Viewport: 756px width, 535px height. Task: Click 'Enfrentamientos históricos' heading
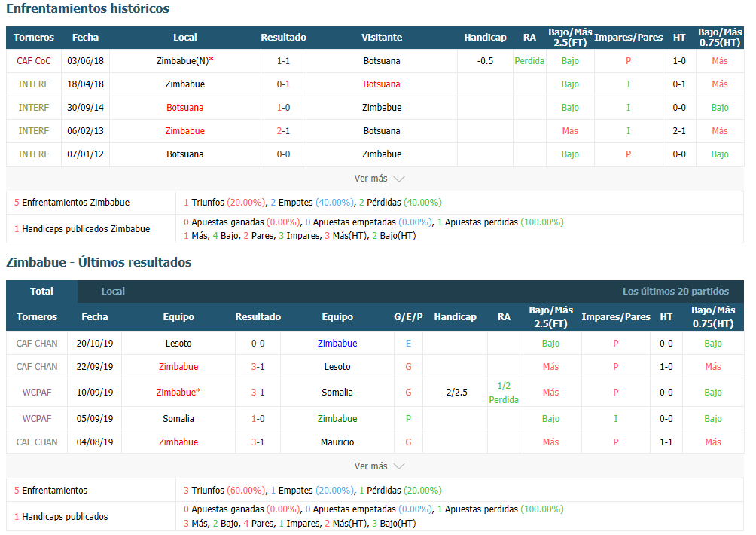(88, 8)
